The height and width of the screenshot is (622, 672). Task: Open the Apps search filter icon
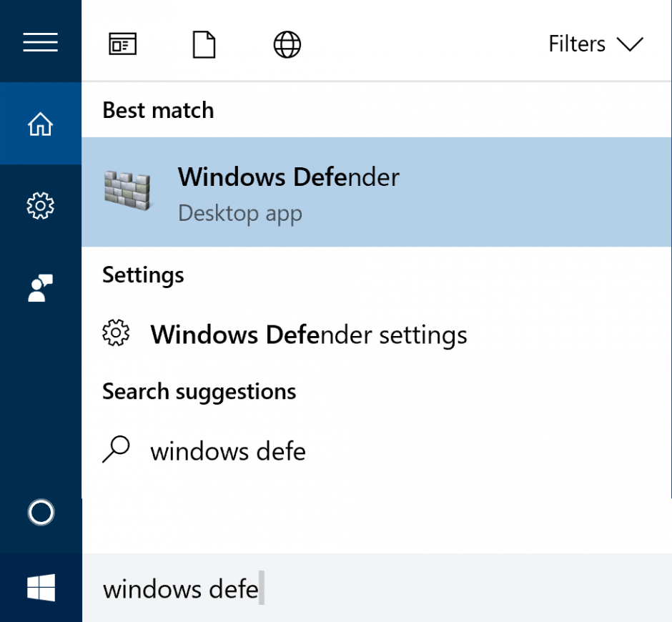click(x=122, y=44)
